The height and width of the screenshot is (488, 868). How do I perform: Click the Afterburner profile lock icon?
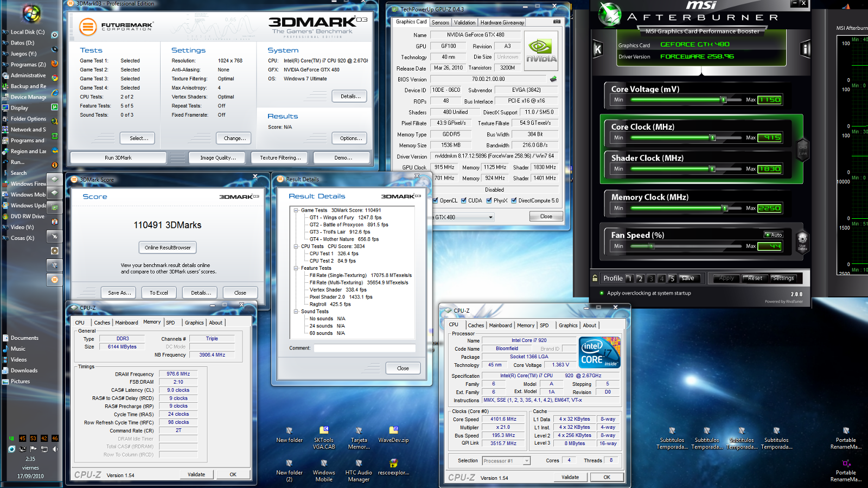[595, 278]
